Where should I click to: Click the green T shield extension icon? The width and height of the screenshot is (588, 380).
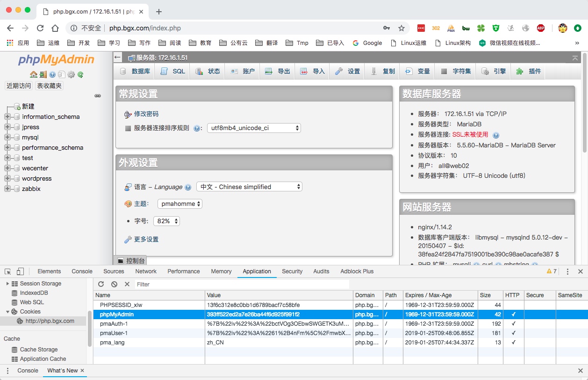(496, 28)
